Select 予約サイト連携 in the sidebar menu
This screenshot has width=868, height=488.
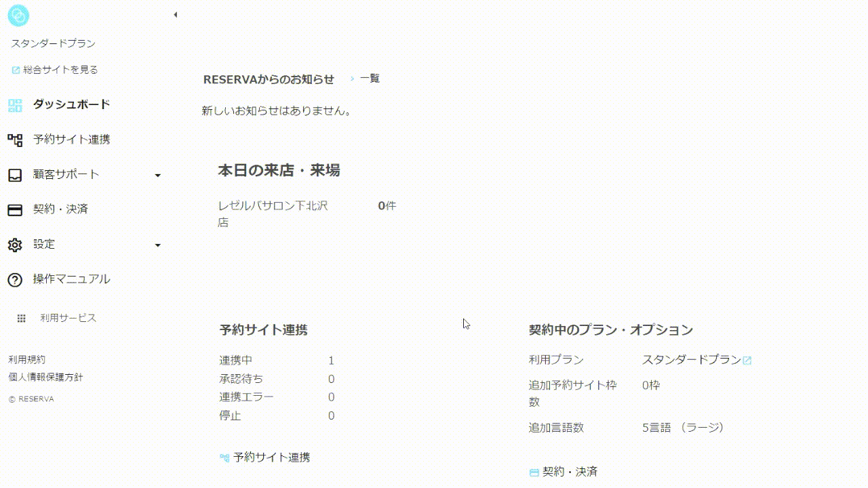pyautogui.click(x=71, y=140)
